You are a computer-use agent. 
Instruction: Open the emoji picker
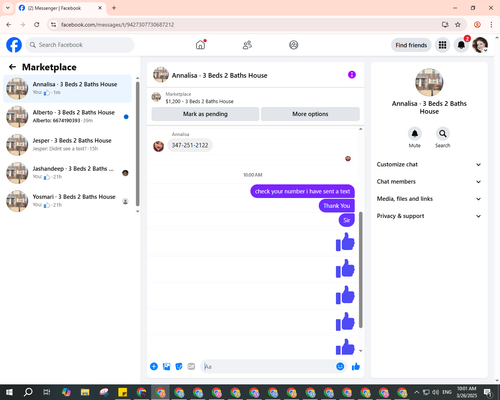click(x=340, y=367)
